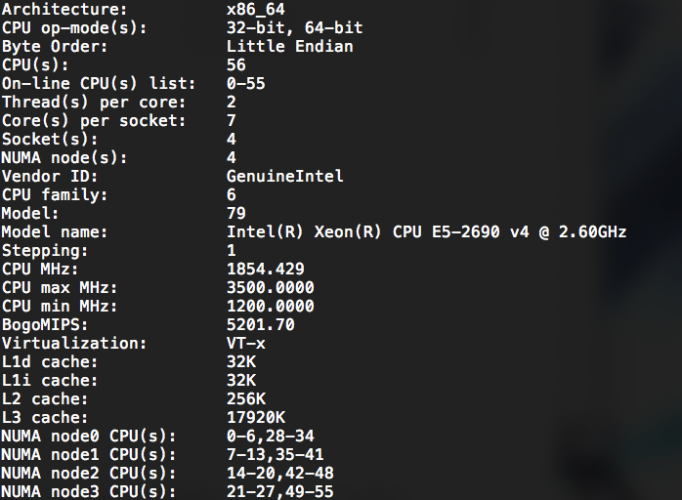The width and height of the screenshot is (682, 500).
Task: Click the Little Endian byte order value
Action: point(290,47)
